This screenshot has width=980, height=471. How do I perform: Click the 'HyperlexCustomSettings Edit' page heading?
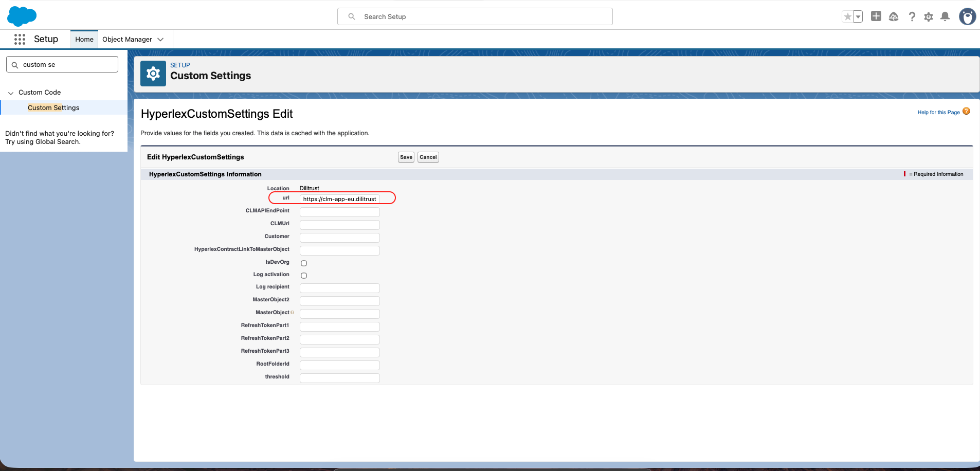click(216, 114)
